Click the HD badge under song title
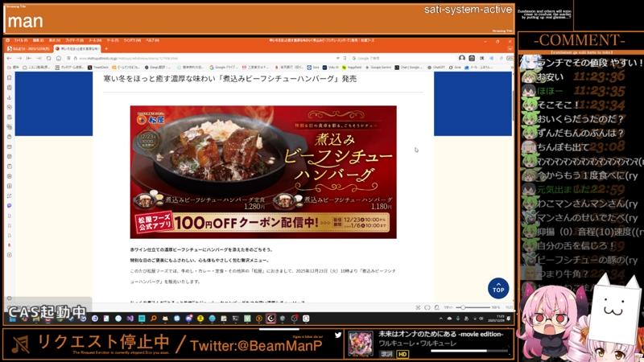This screenshot has height=362, width=644. [x=402, y=354]
